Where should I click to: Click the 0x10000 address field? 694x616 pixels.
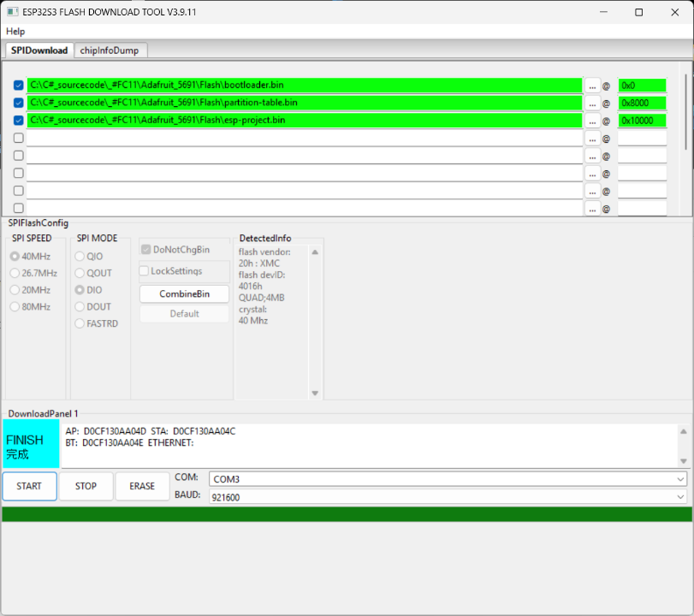(642, 121)
